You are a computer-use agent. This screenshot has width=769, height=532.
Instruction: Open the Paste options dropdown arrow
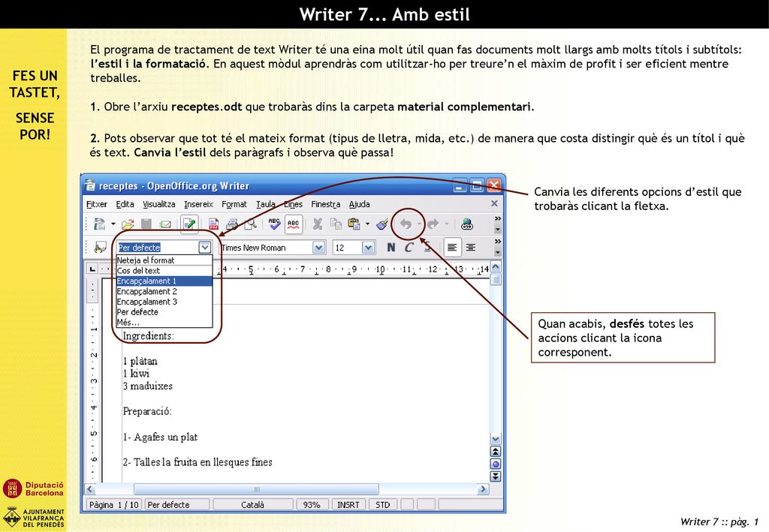(367, 224)
